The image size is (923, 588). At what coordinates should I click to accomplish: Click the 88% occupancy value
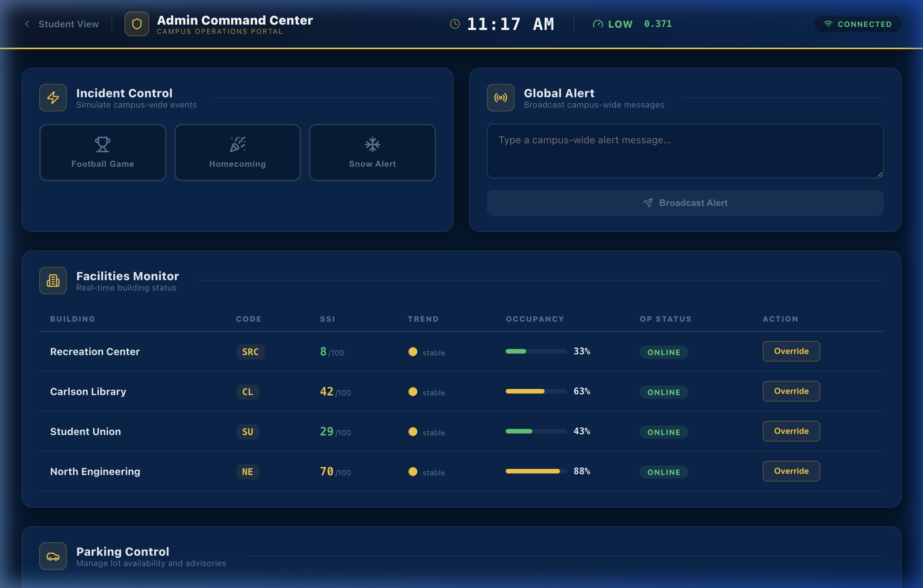point(582,471)
